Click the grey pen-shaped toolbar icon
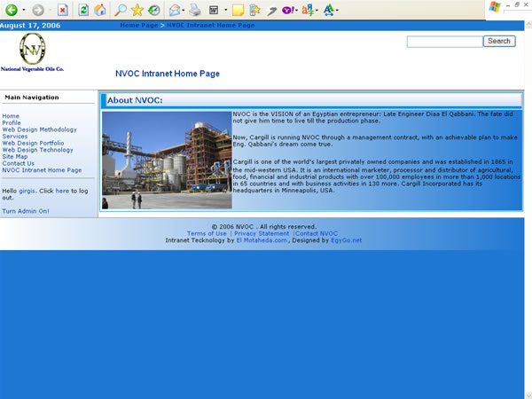Viewport: 532px width, 399px height. point(271,11)
